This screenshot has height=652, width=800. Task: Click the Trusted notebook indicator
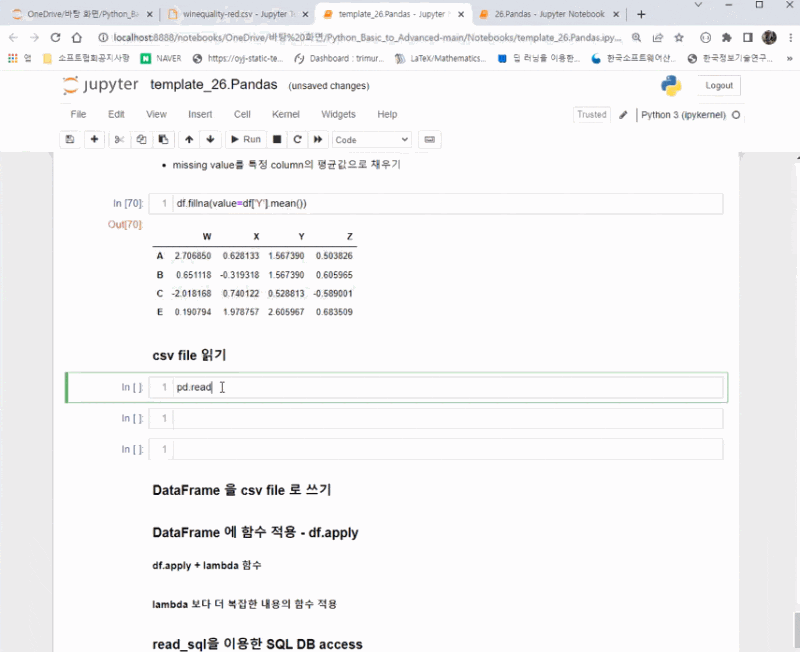[x=592, y=115]
